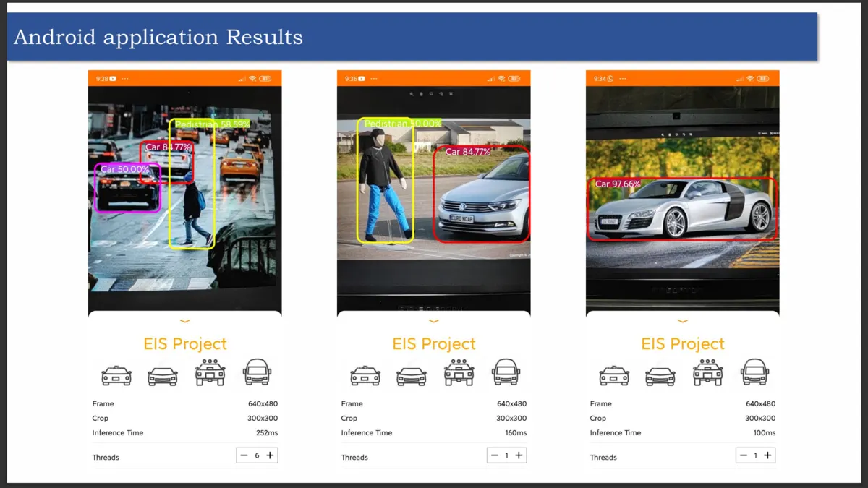Viewport: 868px width, 488px height.
Task: Tap the Threads minus button in the 160ms phone
Action: [494, 455]
